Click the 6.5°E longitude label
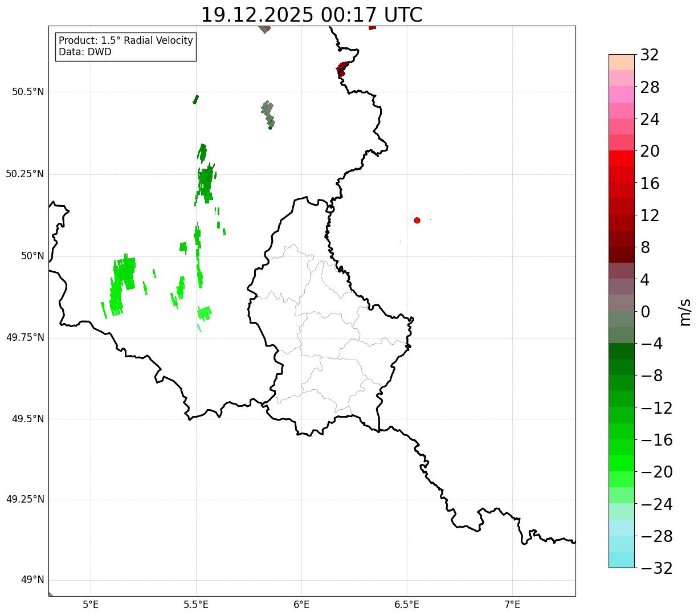 point(407,605)
